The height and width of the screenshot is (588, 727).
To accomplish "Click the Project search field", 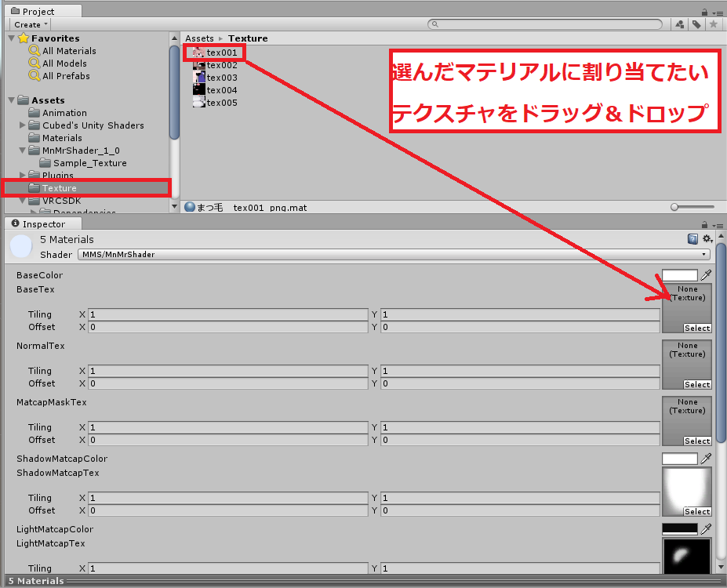I will point(545,24).
